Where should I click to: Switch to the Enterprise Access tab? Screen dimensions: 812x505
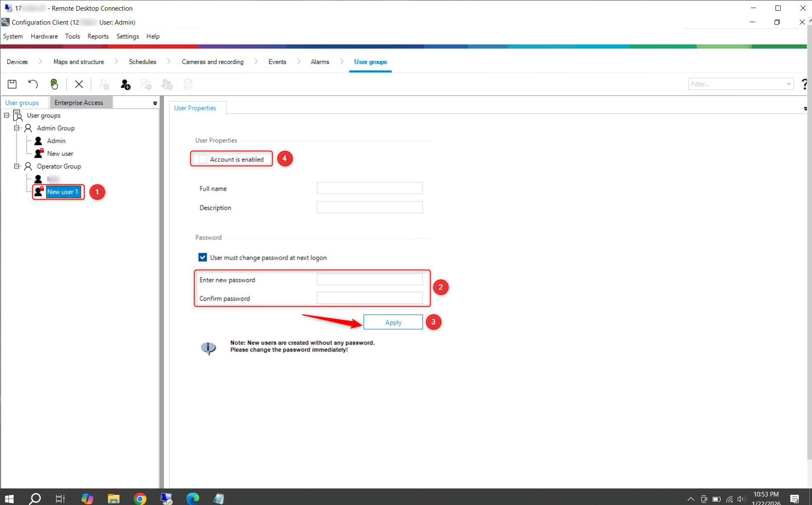(79, 103)
